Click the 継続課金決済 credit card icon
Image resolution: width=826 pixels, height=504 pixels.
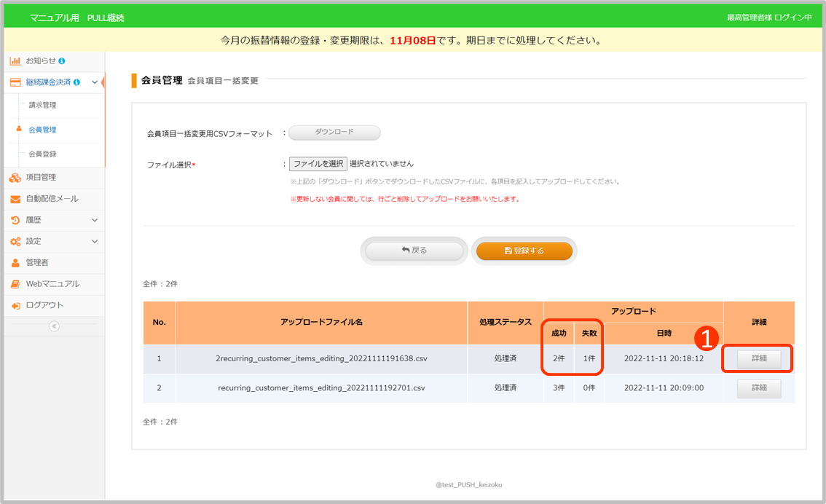coord(15,82)
